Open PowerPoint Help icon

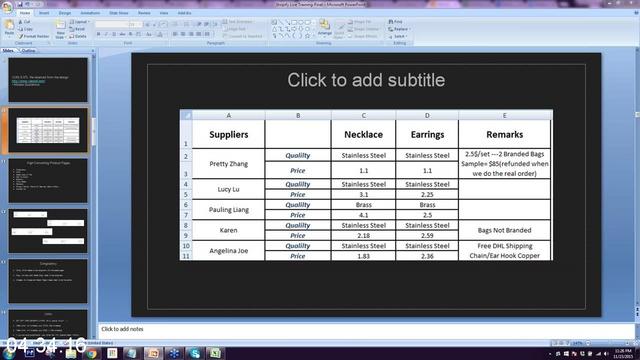coord(636,13)
